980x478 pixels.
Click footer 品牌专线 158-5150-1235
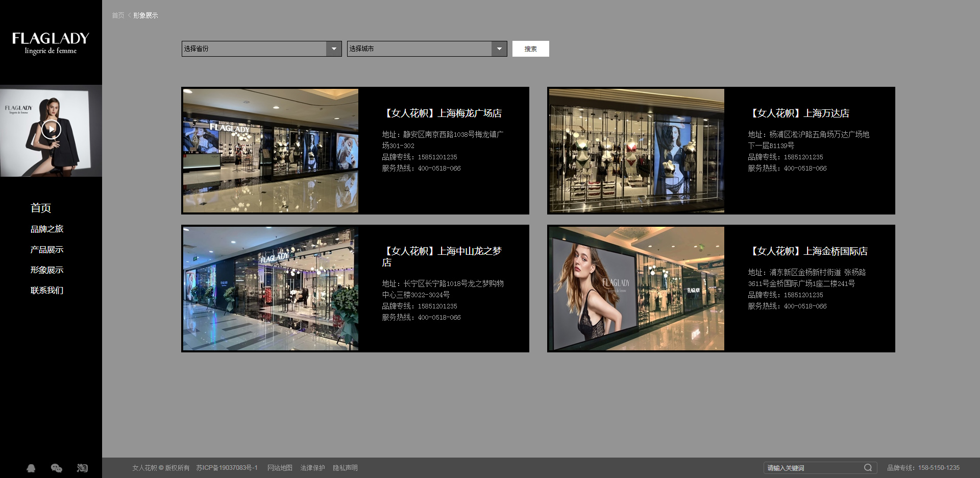click(x=923, y=468)
